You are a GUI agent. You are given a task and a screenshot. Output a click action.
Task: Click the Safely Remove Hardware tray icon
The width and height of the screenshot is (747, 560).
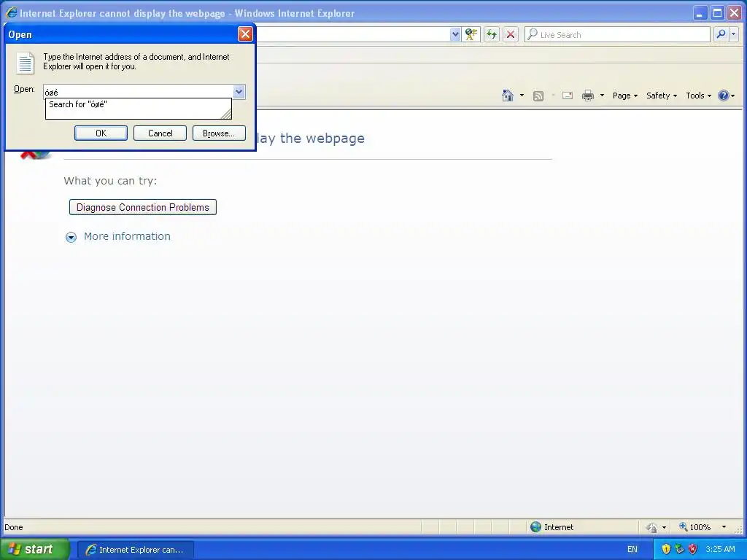679,549
